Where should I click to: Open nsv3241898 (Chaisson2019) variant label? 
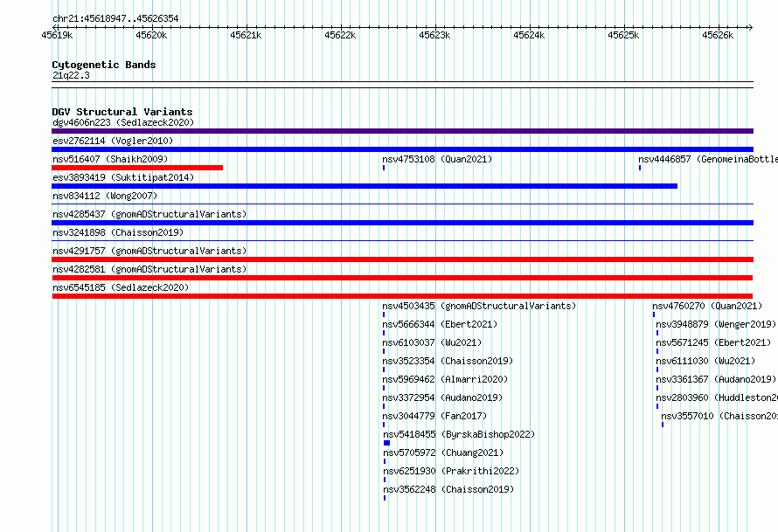(x=118, y=232)
